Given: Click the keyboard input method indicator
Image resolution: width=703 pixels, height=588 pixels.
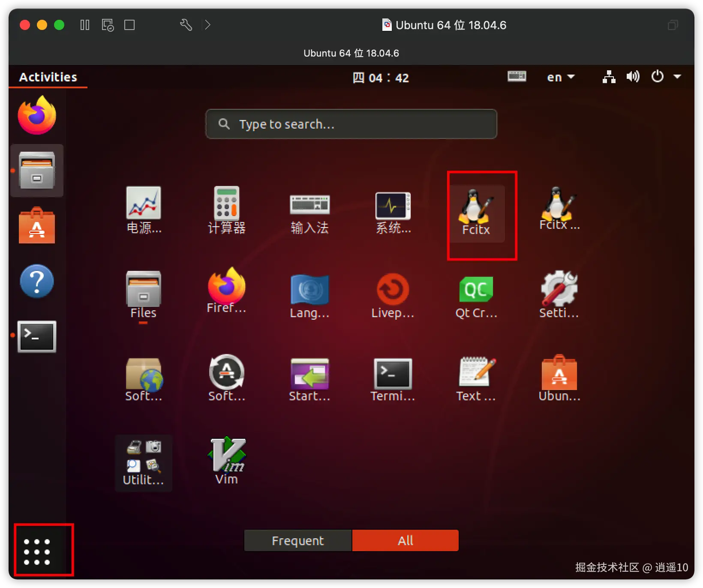Looking at the screenshot, I should (517, 76).
